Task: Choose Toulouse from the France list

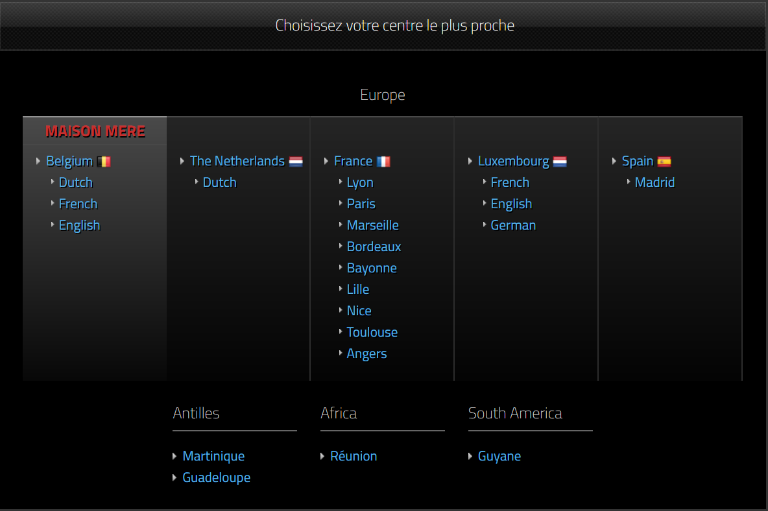Action: pyautogui.click(x=372, y=332)
